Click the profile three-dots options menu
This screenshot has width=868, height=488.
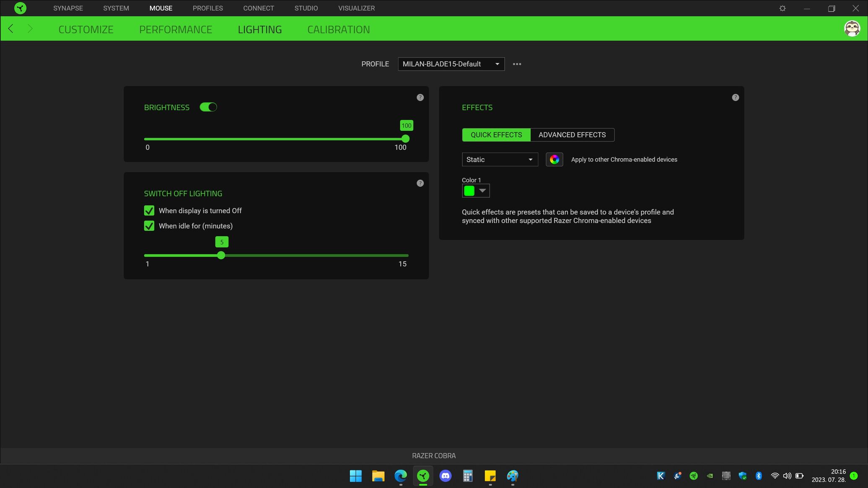coord(517,64)
